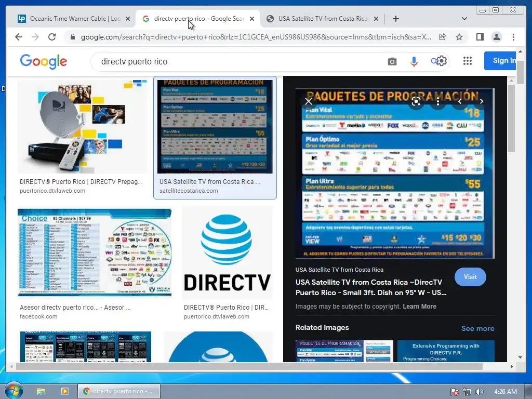Click the address bar URL
The width and height of the screenshot is (532, 399).
pyautogui.click(x=256, y=37)
